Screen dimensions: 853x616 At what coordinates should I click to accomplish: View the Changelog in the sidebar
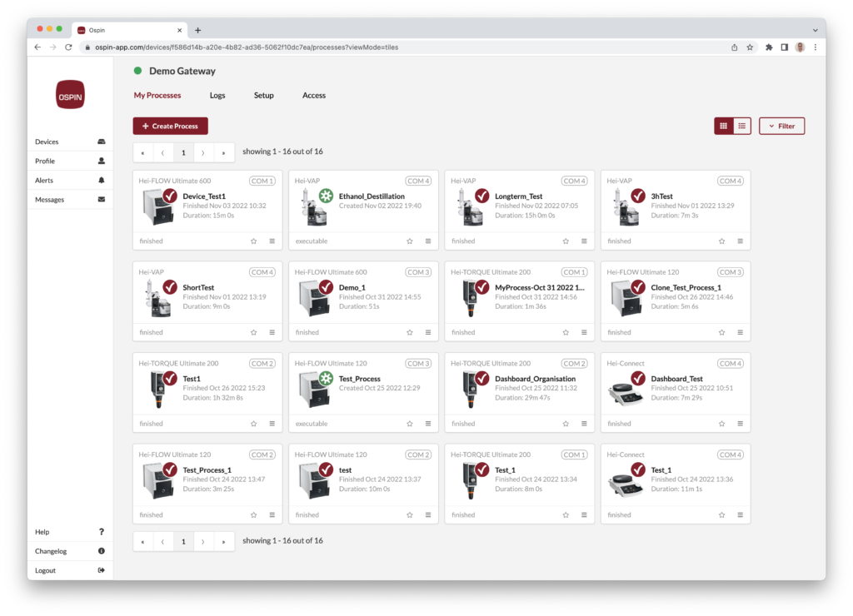tap(70, 551)
